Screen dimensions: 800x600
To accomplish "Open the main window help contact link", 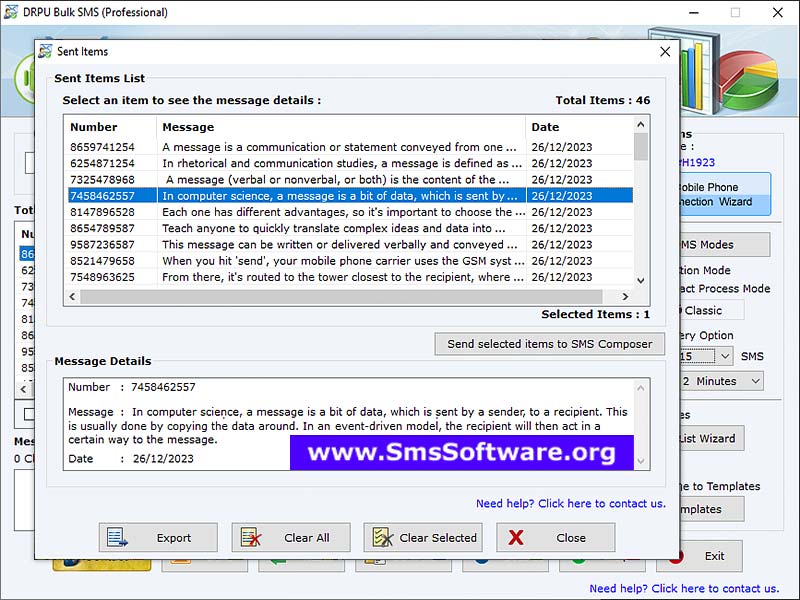I will [x=684, y=588].
